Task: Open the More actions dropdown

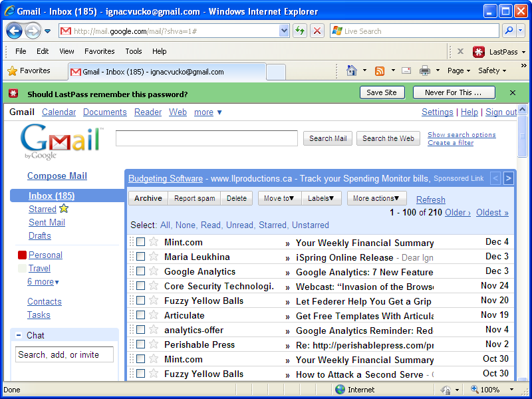Action: click(x=376, y=198)
